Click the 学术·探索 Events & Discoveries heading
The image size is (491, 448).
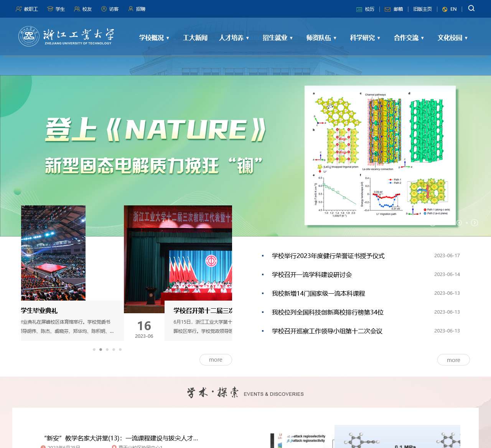point(245,393)
